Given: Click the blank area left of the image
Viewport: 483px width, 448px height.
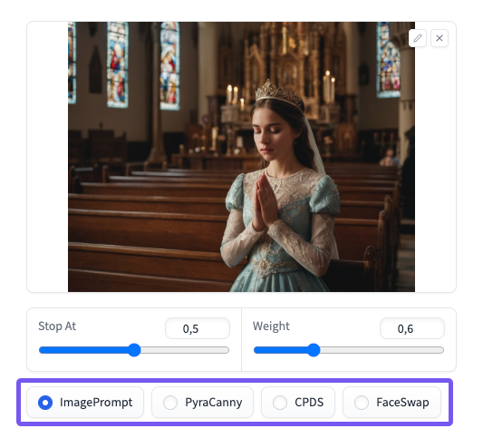Looking at the screenshot, I should coord(47,157).
